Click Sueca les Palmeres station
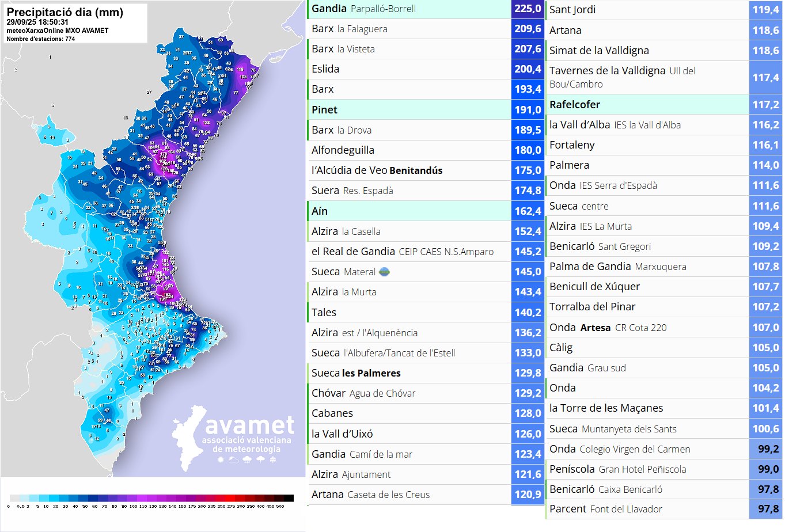 (425, 373)
